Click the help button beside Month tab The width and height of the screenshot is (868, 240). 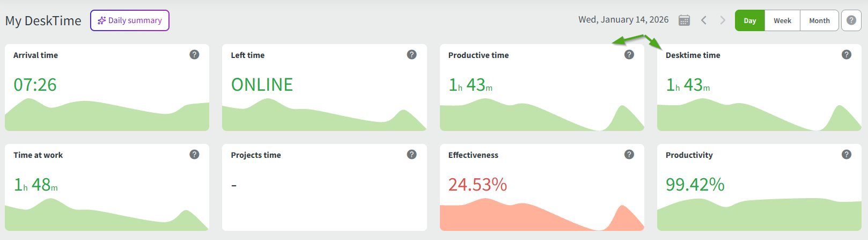tap(851, 20)
